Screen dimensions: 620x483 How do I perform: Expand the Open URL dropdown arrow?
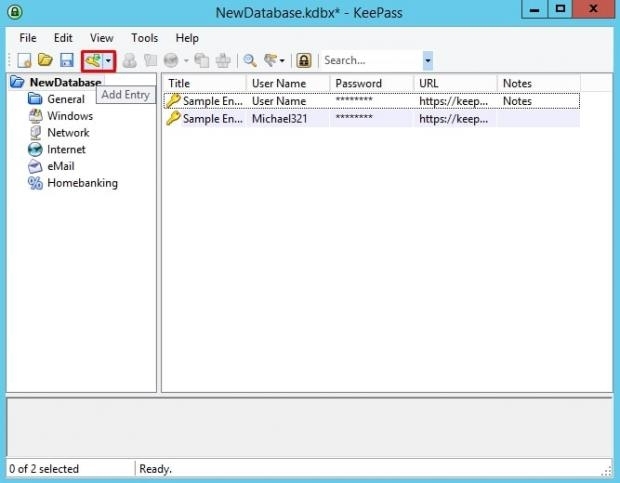(x=186, y=61)
